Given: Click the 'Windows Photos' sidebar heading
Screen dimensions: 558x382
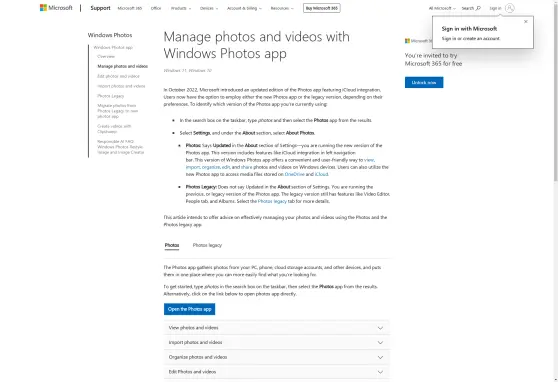Looking at the screenshot, I should (x=110, y=35).
